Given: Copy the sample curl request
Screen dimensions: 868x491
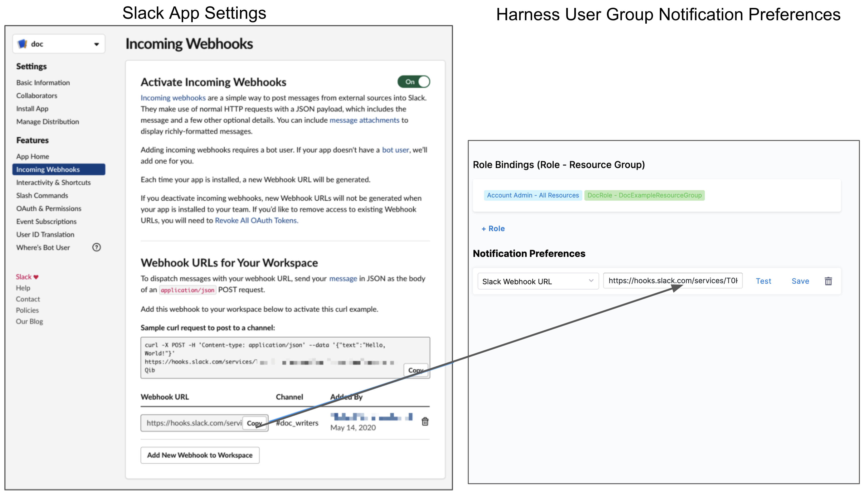Looking at the screenshot, I should click(415, 370).
